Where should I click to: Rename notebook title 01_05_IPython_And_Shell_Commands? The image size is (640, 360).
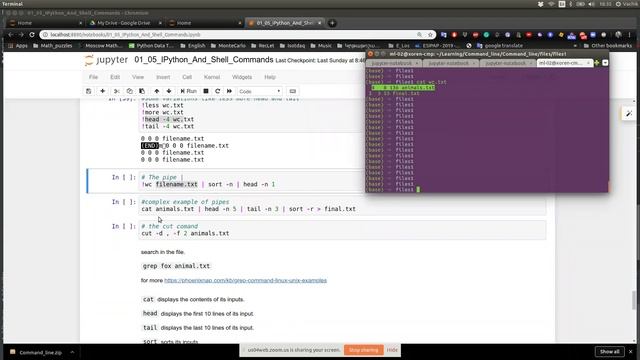coord(204,60)
